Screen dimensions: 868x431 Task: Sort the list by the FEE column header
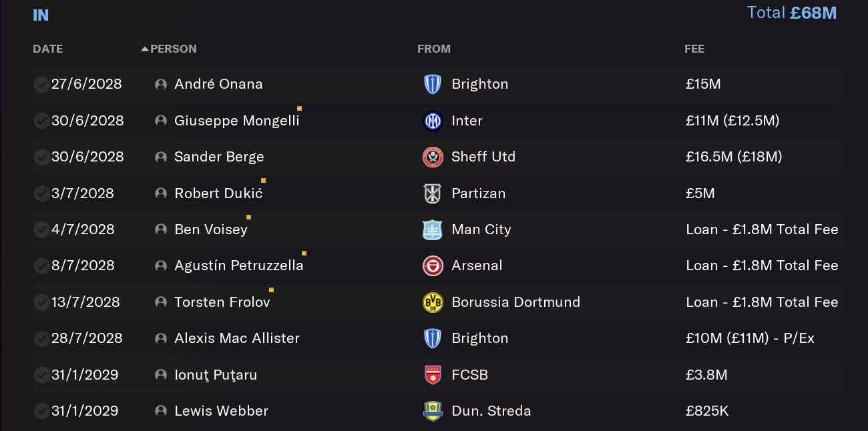coord(694,49)
